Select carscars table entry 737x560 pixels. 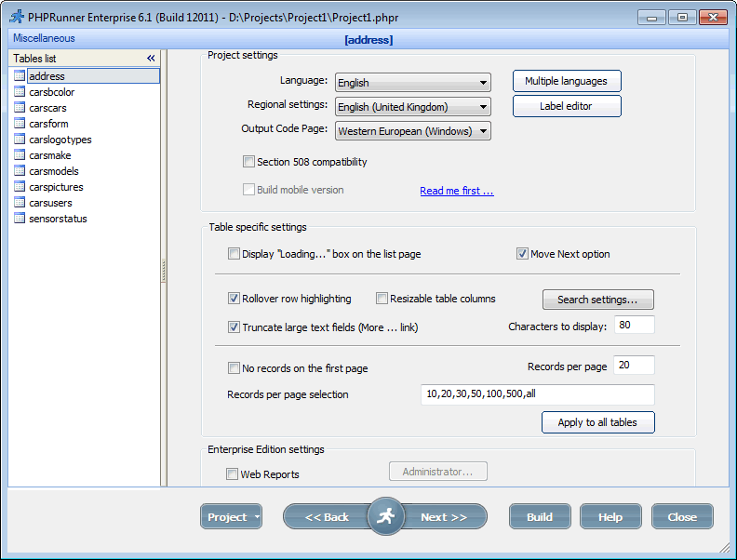pyautogui.click(x=47, y=108)
